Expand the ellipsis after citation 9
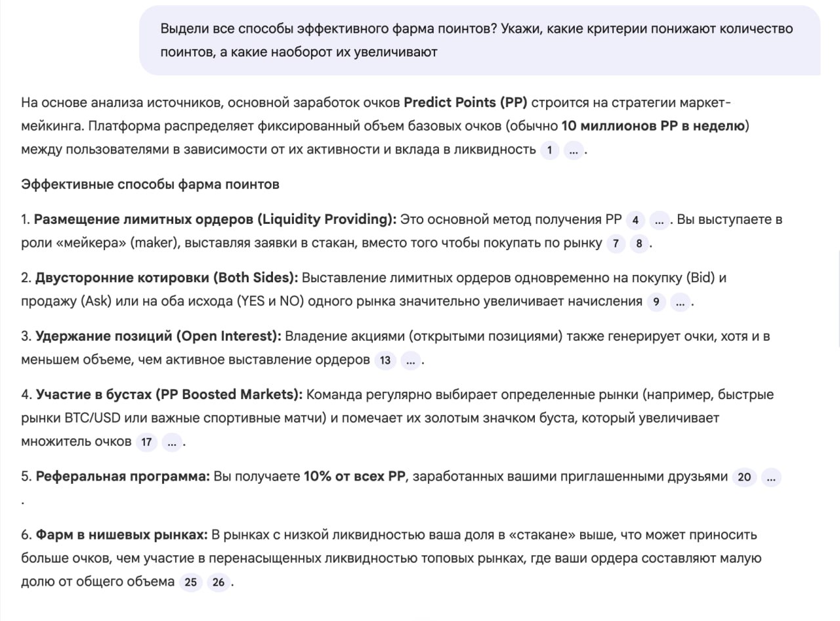This screenshot has height=621, width=840. click(x=681, y=303)
